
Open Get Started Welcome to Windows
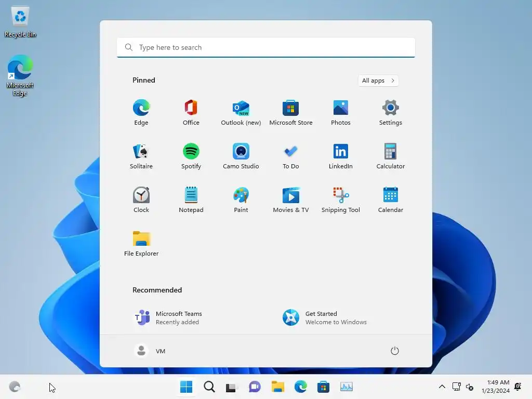pos(325,318)
